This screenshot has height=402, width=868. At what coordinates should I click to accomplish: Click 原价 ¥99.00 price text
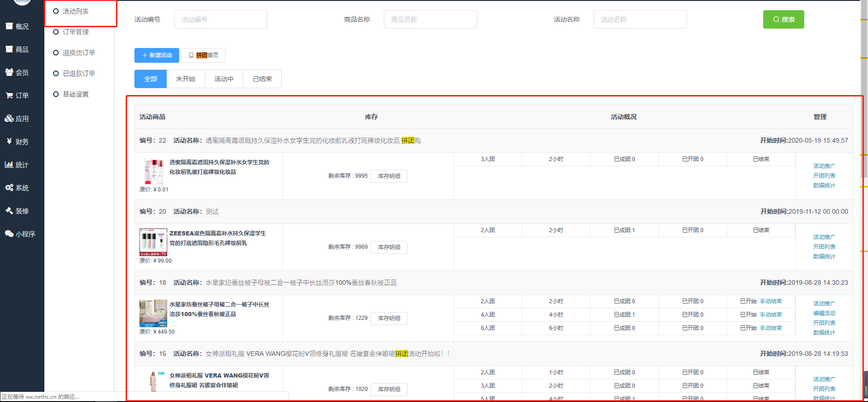pos(156,261)
